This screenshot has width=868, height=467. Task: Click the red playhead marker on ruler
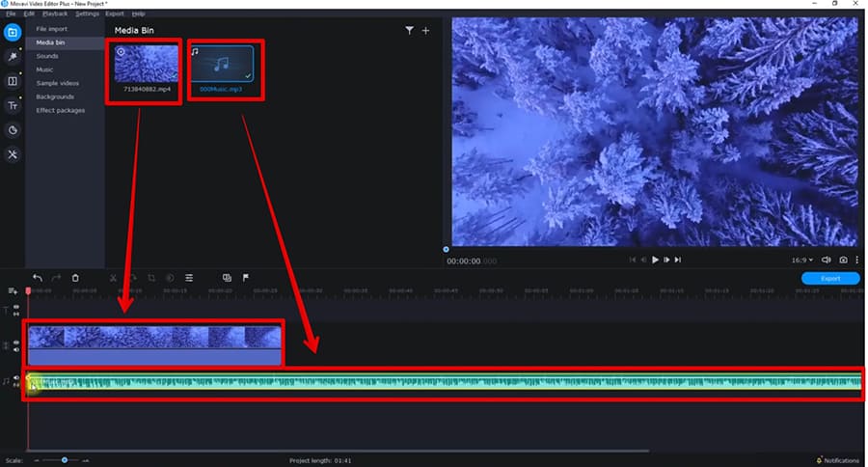[28, 290]
